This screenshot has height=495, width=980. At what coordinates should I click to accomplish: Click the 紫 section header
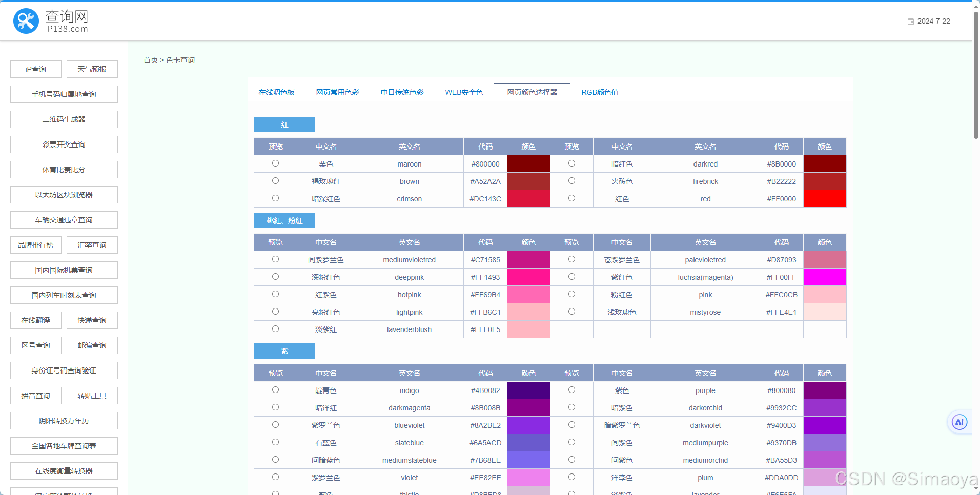click(284, 351)
